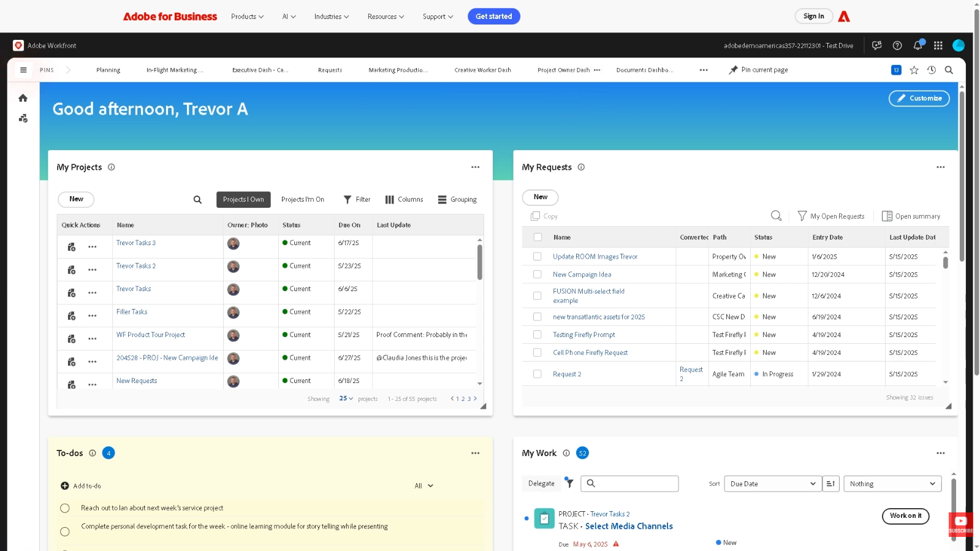Image resolution: width=980 pixels, height=551 pixels.
Task: Click the YouTube subscribe icon
Action: (x=960, y=524)
